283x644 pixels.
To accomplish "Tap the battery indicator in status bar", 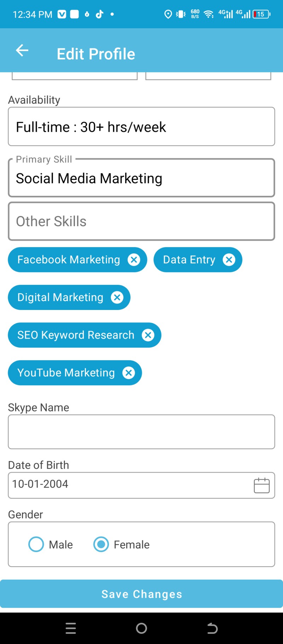I will [261, 14].
